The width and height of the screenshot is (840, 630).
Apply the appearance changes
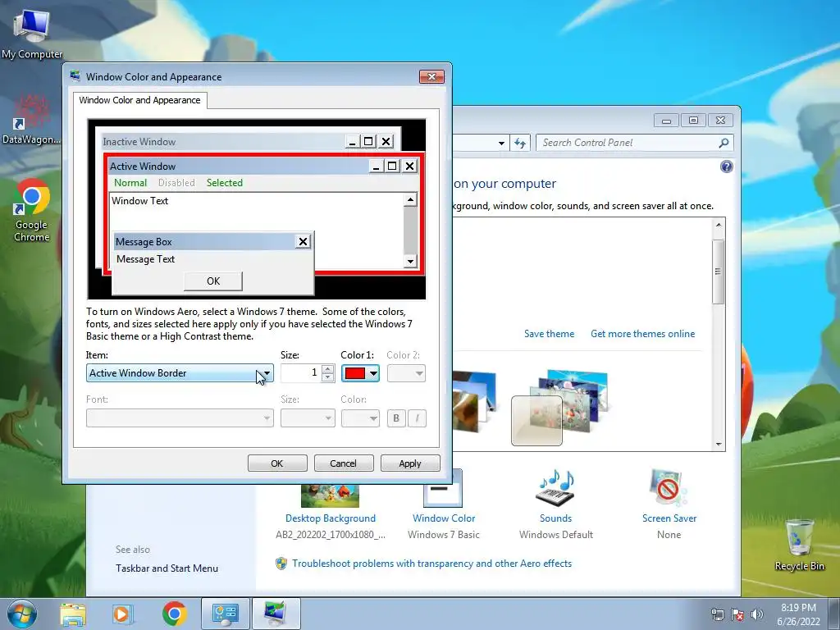click(410, 463)
